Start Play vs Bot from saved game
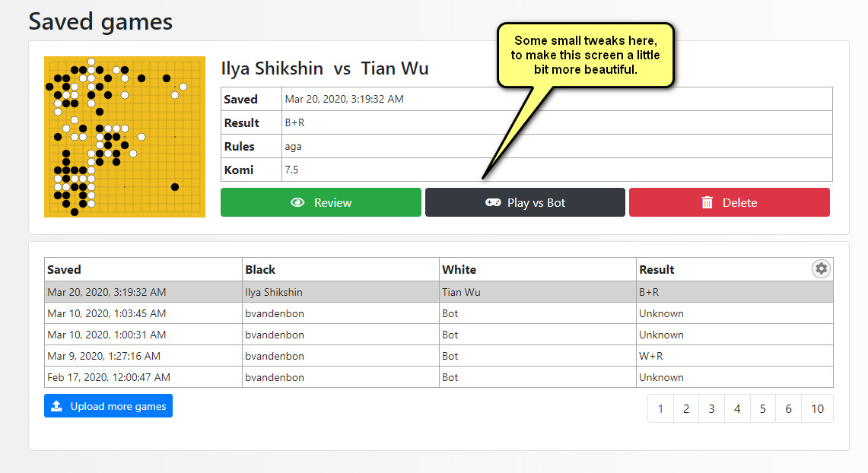Screen dimensions: 868x473 tap(525, 203)
